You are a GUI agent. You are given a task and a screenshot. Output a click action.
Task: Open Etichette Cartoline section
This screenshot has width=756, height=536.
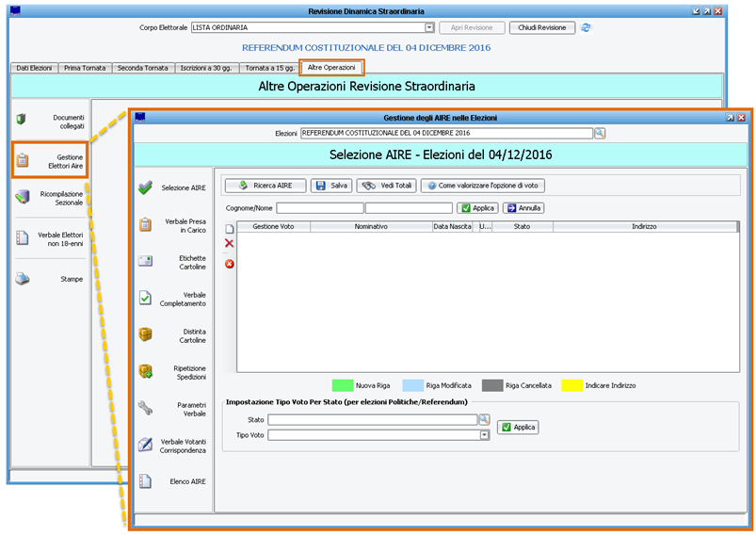click(145, 262)
